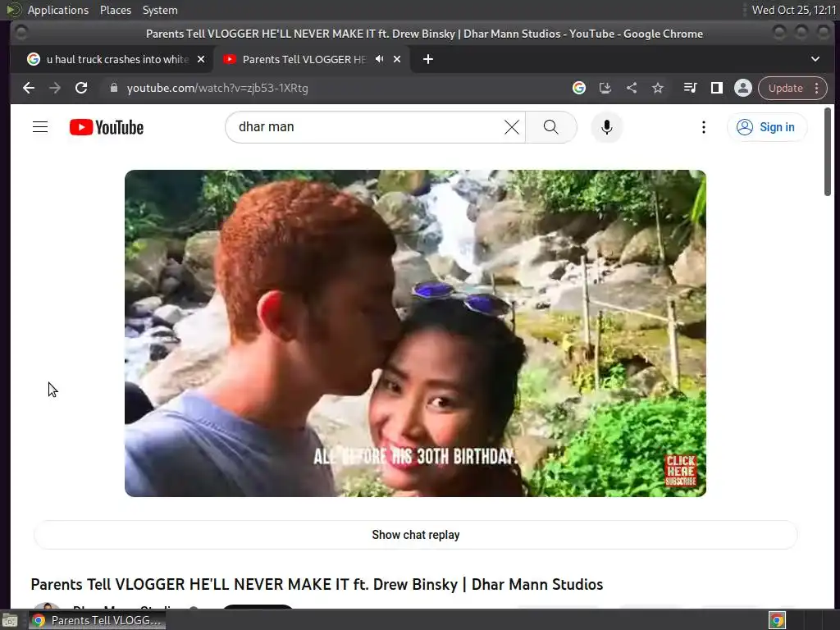Click the install app icon in address bar
The image size is (840, 630).
(605, 88)
